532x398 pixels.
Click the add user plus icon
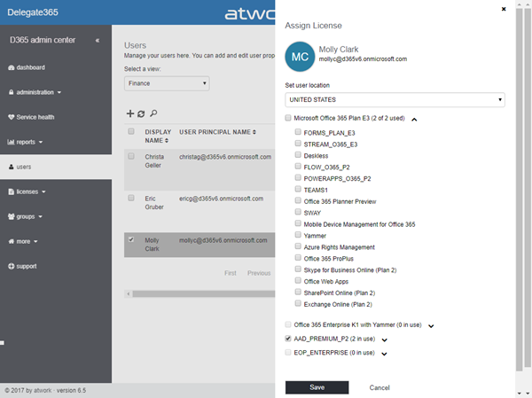tap(130, 113)
